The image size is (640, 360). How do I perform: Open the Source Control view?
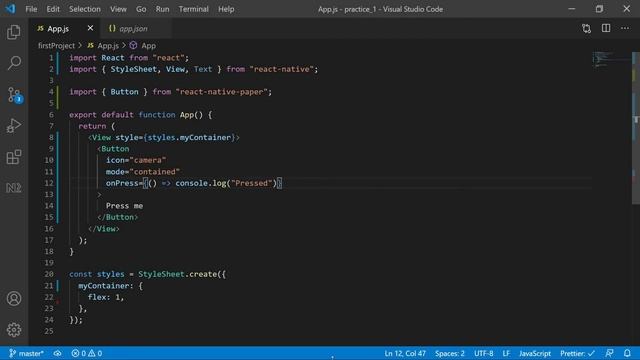14,95
